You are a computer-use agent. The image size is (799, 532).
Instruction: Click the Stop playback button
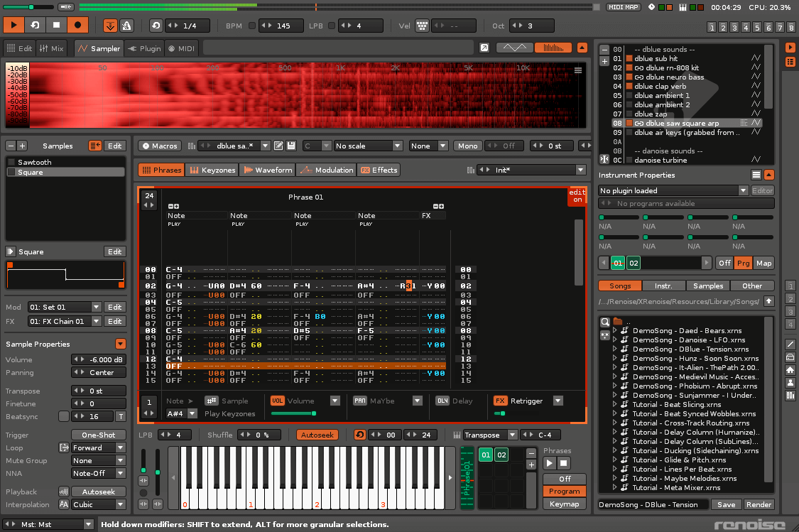tap(56, 26)
